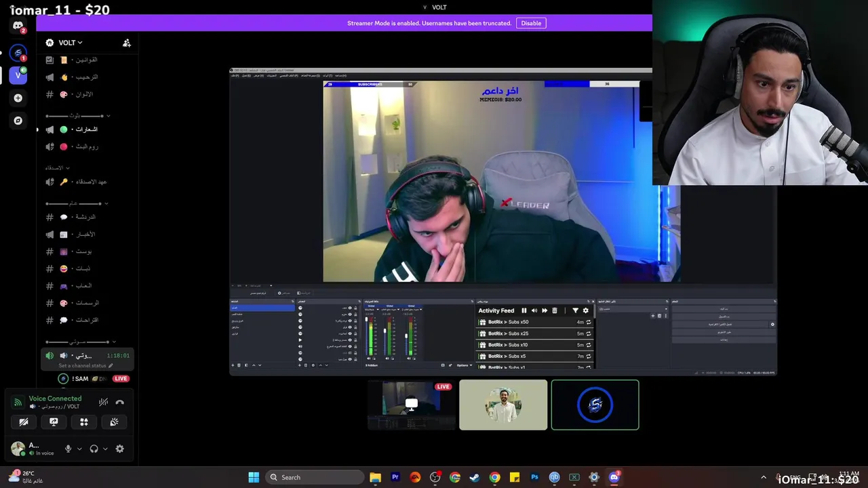Collapse the الاصدقاء channel category
This screenshot has height=488, width=868.
coord(58,167)
